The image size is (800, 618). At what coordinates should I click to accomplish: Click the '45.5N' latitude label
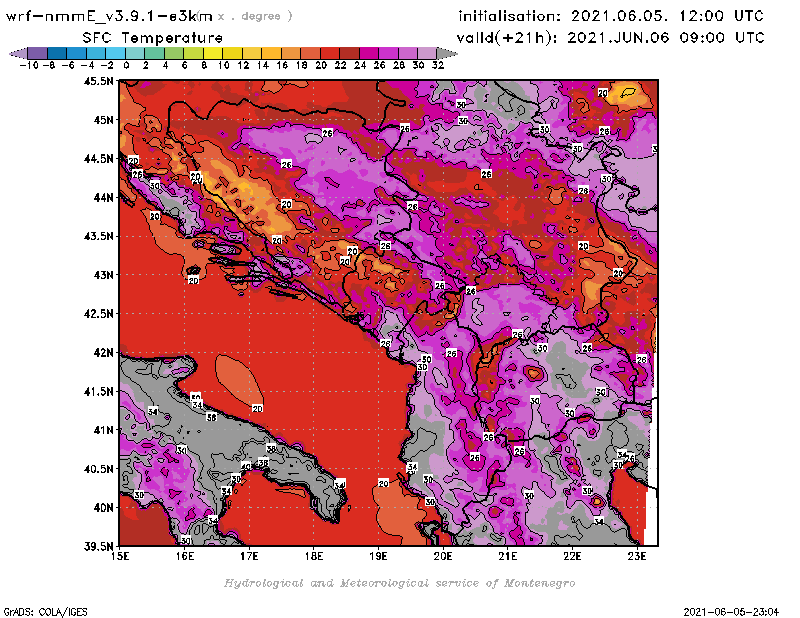click(x=99, y=81)
